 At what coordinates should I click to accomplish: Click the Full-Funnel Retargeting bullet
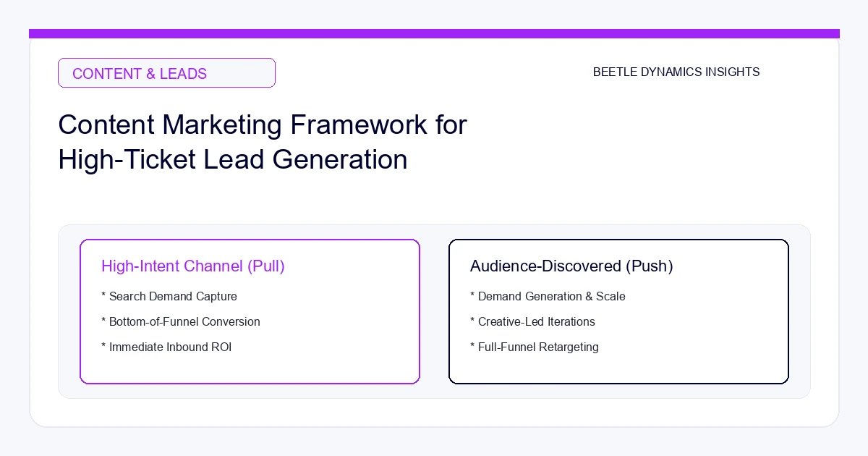(x=535, y=347)
